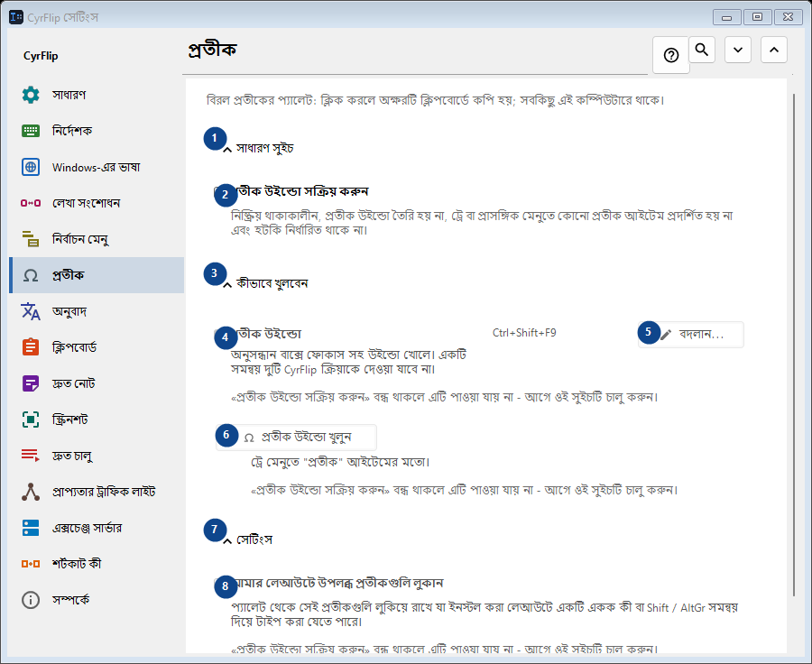
Task: Select the প্রতীক sidebar item
Action: pyautogui.click(x=97, y=275)
